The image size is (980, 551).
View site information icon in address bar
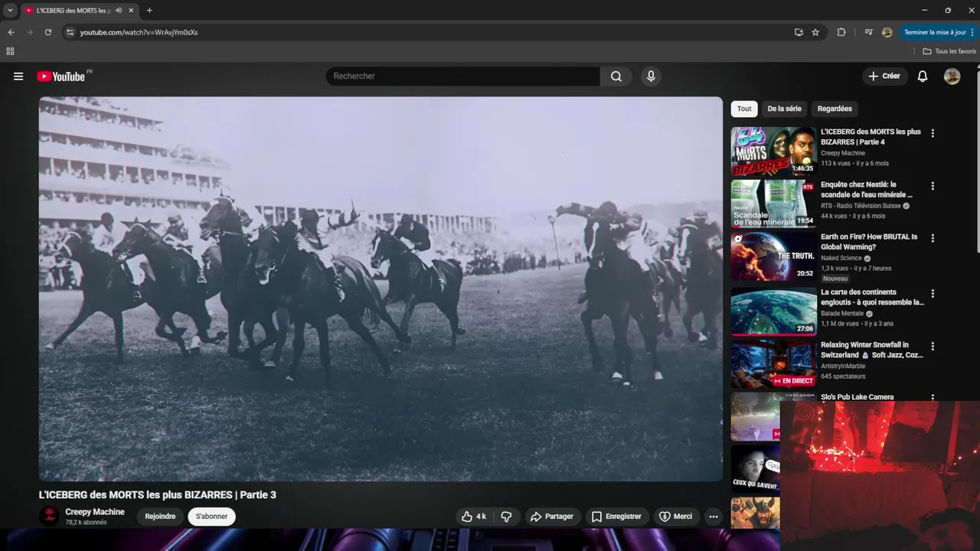(70, 32)
